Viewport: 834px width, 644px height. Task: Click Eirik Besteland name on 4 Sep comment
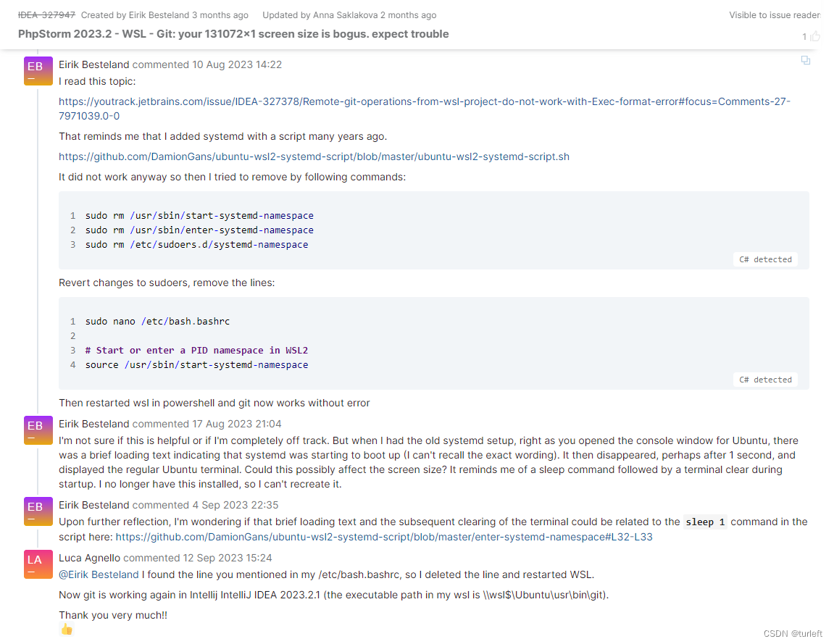(93, 505)
